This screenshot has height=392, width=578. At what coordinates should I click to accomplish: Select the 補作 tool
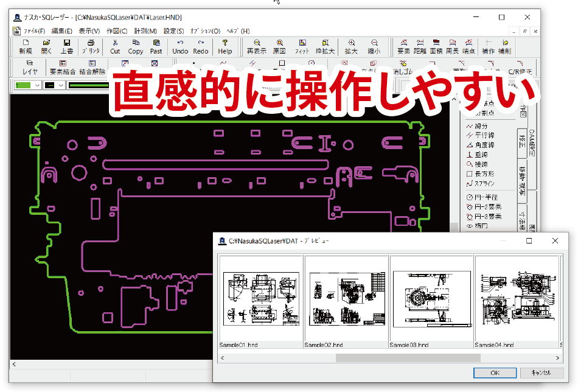pyautogui.click(x=489, y=47)
